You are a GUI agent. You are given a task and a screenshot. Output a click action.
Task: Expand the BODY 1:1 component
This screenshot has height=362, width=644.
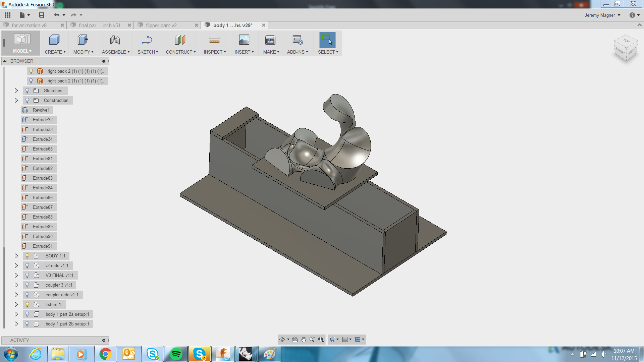point(16,256)
